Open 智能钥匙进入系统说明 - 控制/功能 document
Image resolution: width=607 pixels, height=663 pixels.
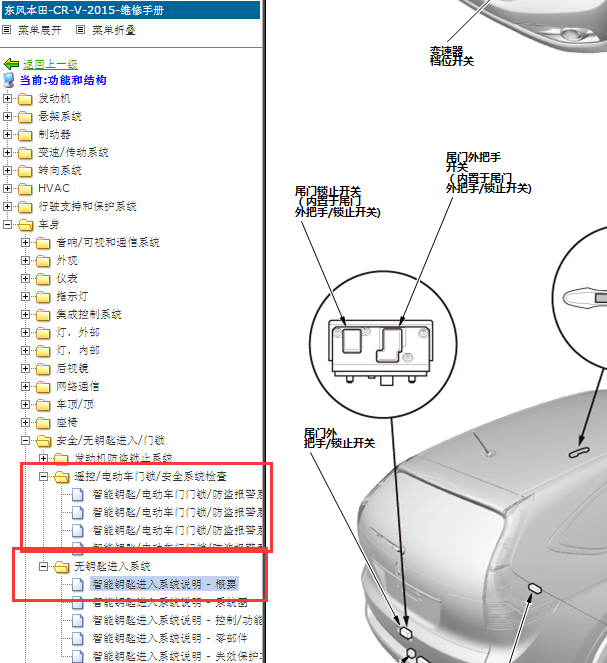[x=177, y=620]
